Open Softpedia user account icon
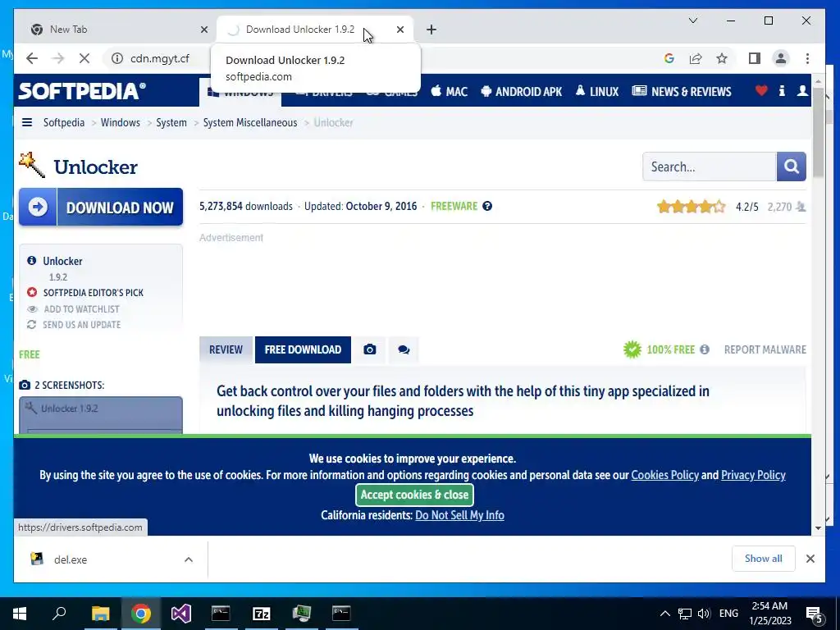Image resolution: width=840 pixels, height=630 pixels. click(802, 90)
